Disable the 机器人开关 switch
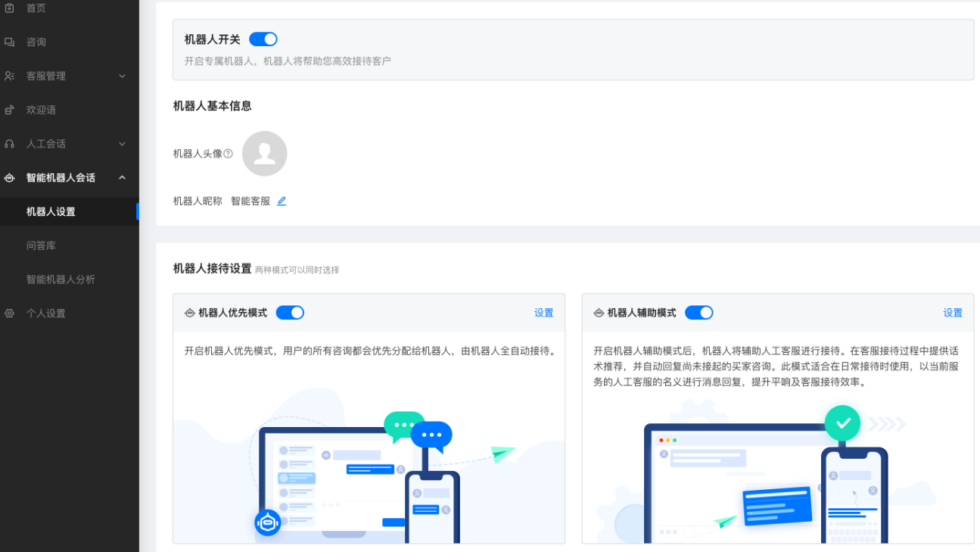This screenshot has width=980, height=552. tap(263, 38)
